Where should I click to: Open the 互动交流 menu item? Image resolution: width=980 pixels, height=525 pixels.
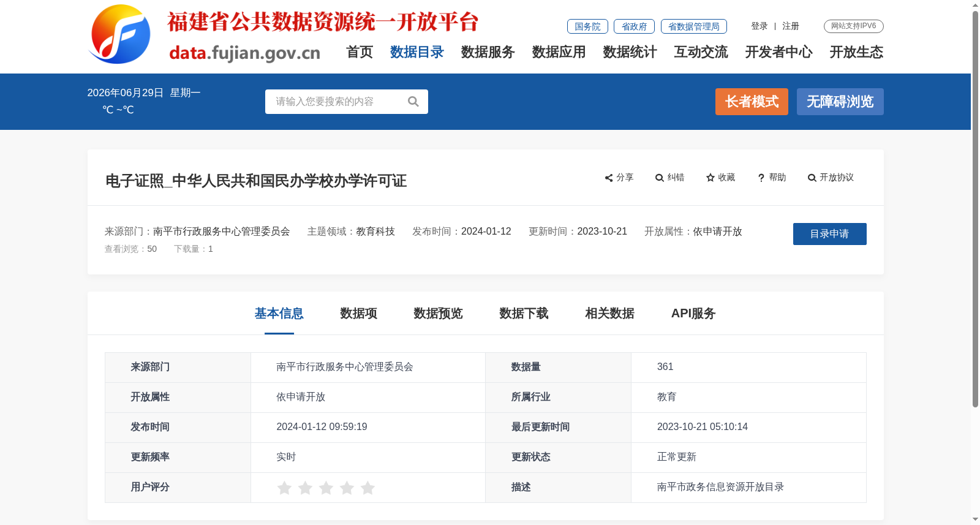pos(701,52)
